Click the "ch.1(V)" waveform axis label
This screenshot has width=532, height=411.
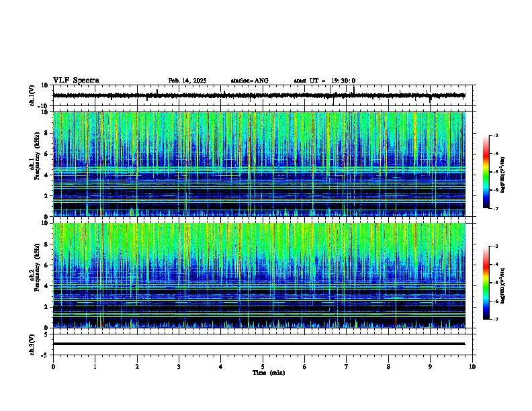coord(32,95)
